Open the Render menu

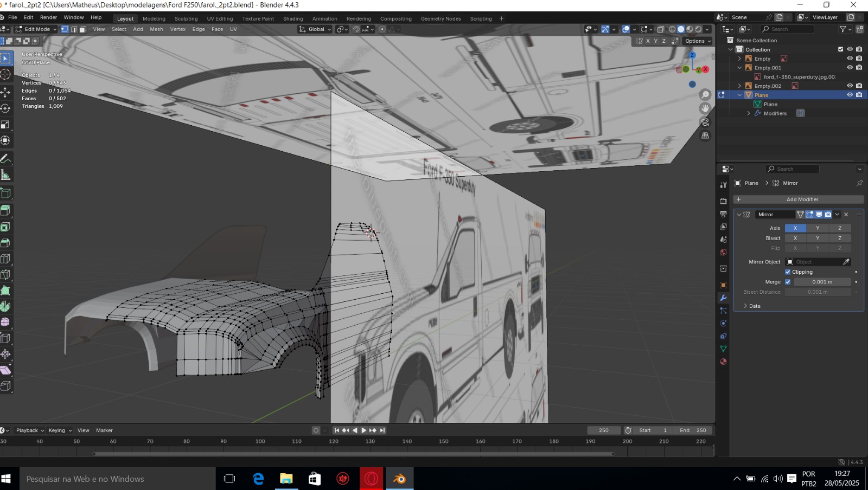48,17
